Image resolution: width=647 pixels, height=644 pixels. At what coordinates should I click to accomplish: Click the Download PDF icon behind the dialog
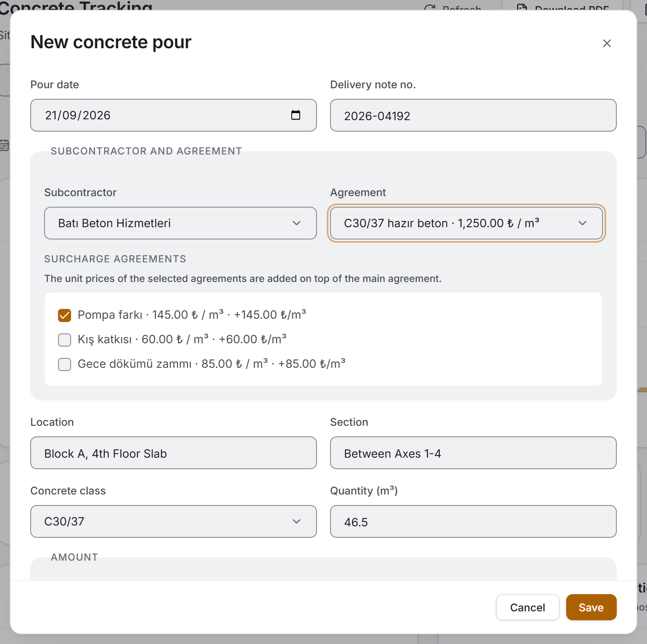point(522,8)
